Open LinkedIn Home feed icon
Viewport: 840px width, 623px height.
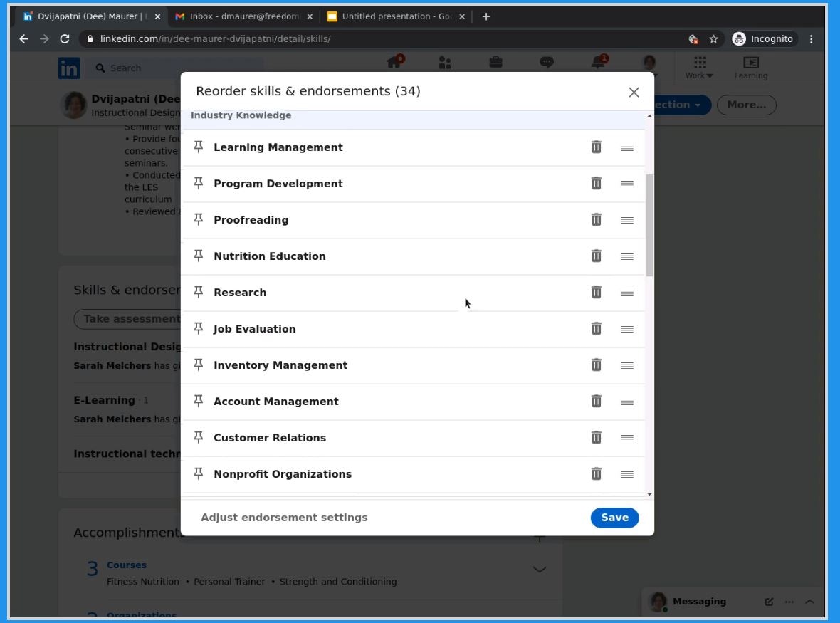click(395, 62)
